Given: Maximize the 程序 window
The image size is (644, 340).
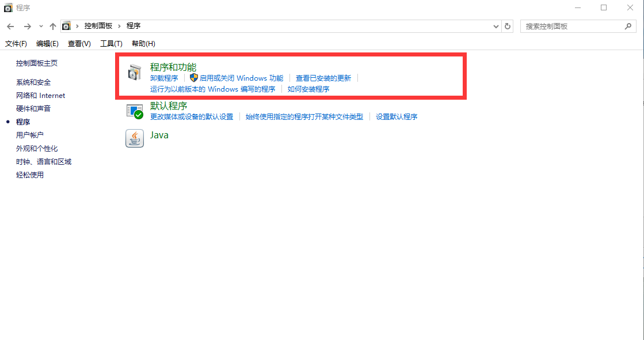Looking at the screenshot, I should pyautogui.click(x=604, y=8).
